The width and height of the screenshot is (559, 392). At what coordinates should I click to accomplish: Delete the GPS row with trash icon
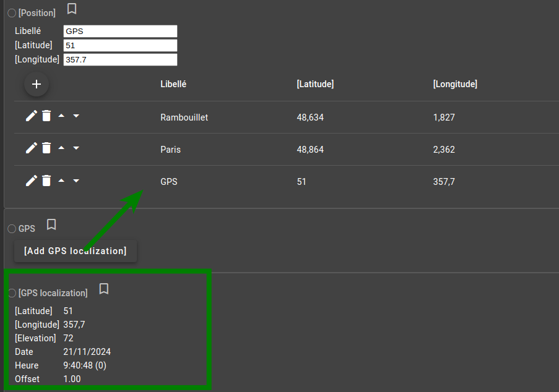pyautogui.click(x=46, y=181)
